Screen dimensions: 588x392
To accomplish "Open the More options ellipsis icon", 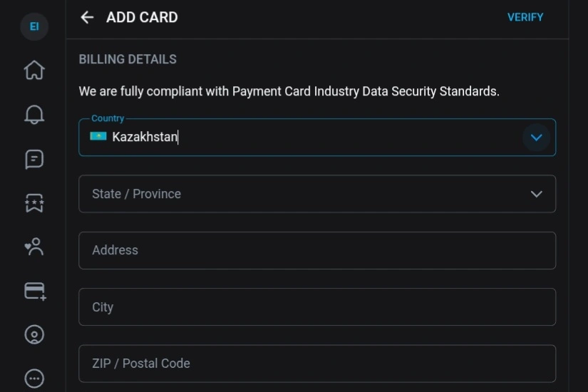I will pyautogui.click(x=33, y=378).
